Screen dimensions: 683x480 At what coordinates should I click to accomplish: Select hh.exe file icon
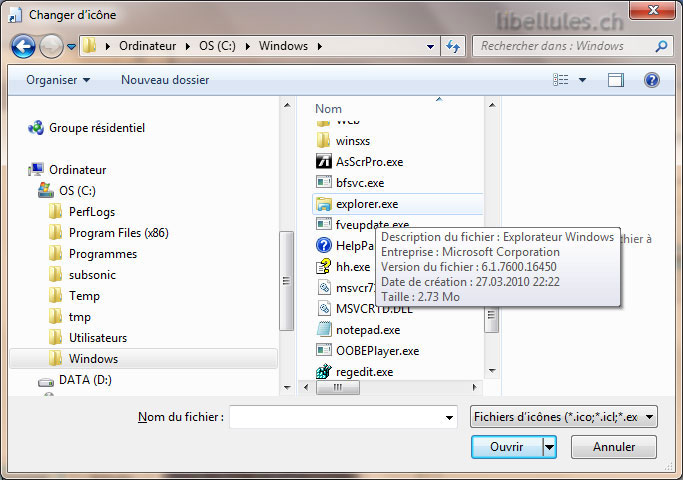324,266
